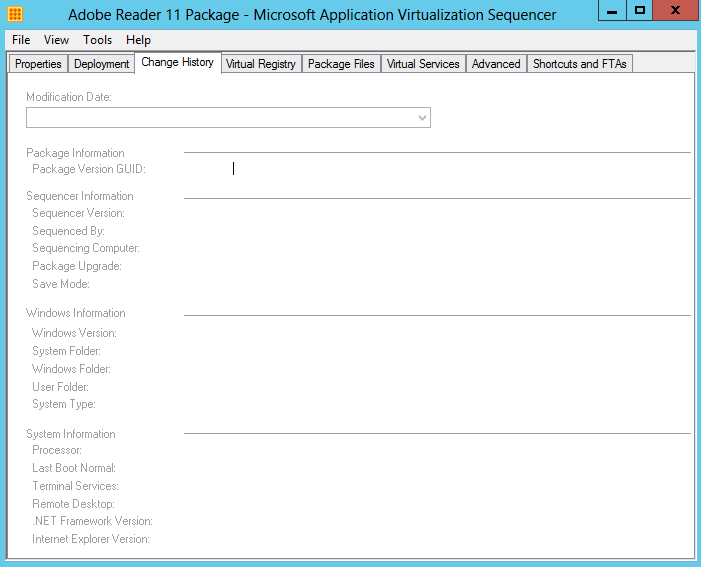Click the App-V Sequencer title bar icon
Screen dimensions: 701x567
point(15,14)
